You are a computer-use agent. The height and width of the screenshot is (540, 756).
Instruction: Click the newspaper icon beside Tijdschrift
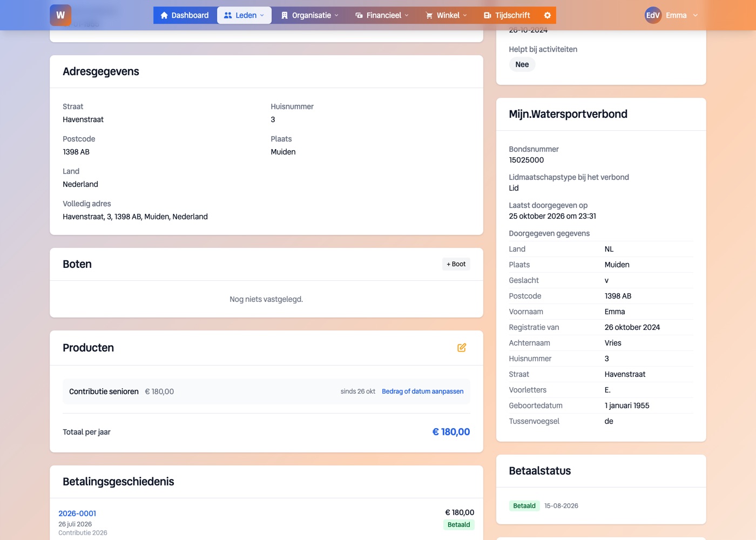click(x=488, y=15)
